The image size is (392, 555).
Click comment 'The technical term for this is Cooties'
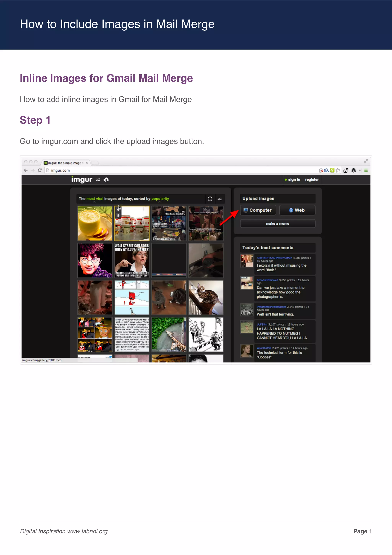(x=279, y=355)
